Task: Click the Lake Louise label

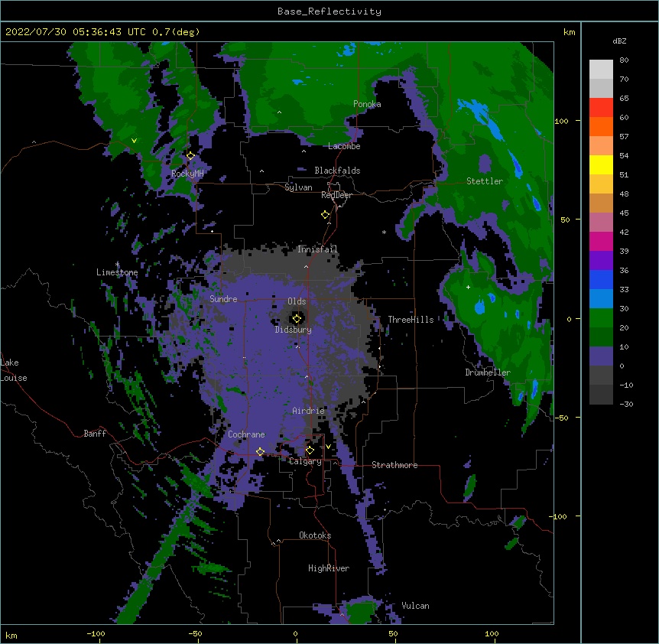Action: coord(14,370)
